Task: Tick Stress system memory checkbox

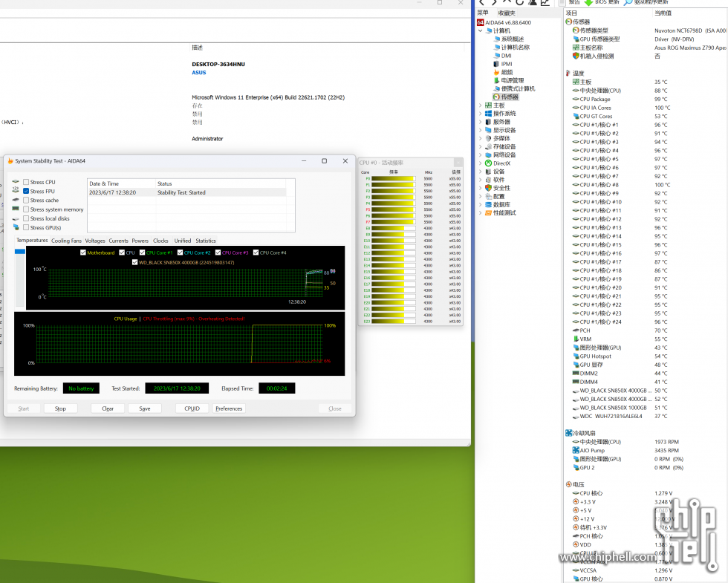Action: point(26,209)
